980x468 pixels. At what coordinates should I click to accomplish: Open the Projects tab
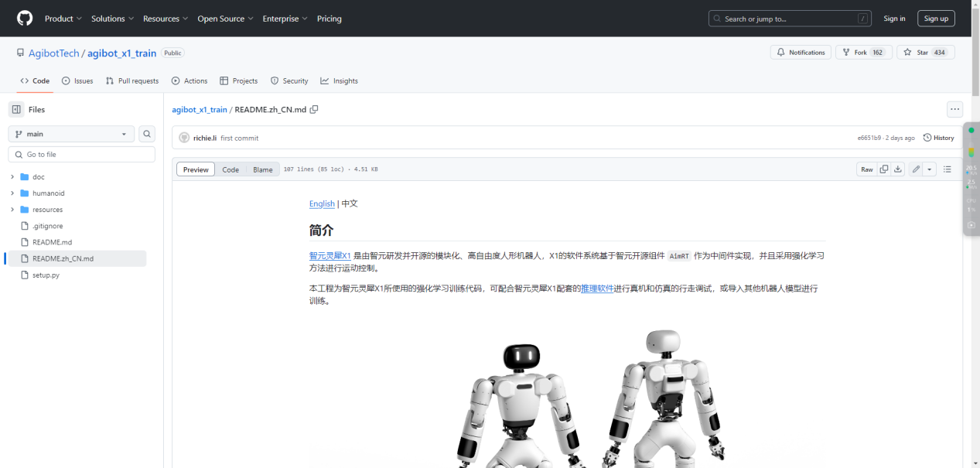point(238,80)
